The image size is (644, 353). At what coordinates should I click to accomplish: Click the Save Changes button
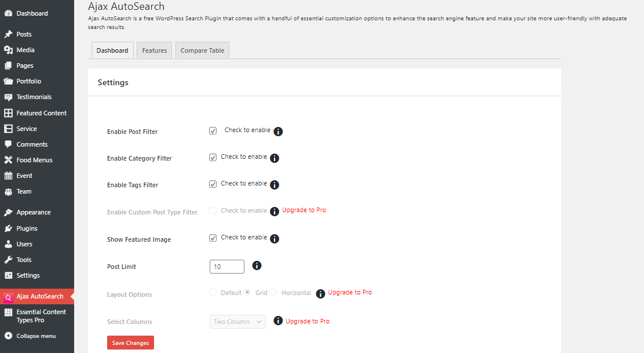[x=131, y=343]
